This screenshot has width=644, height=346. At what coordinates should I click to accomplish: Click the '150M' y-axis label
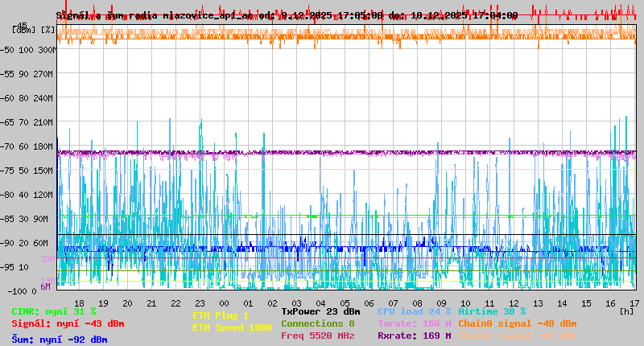tap(43, 171)
